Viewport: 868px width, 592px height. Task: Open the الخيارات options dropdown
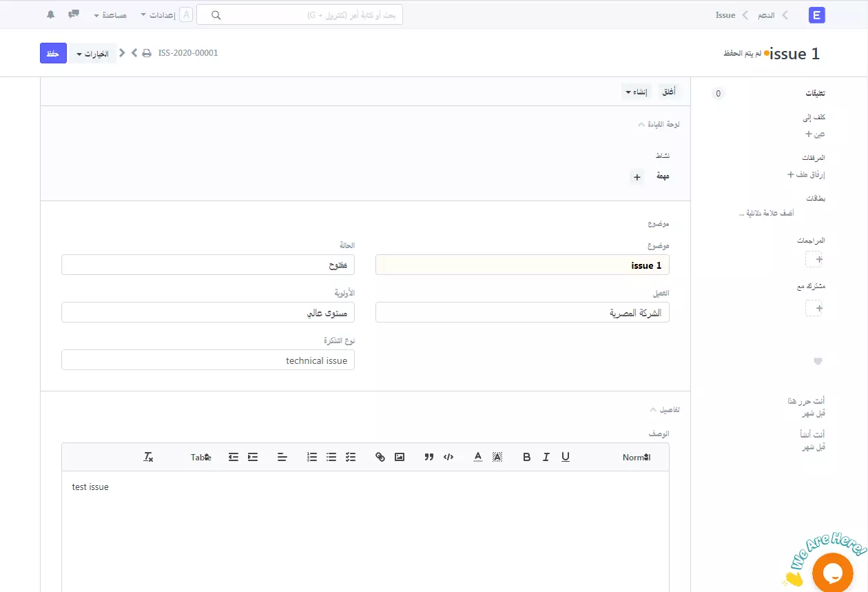click(92, 53)
